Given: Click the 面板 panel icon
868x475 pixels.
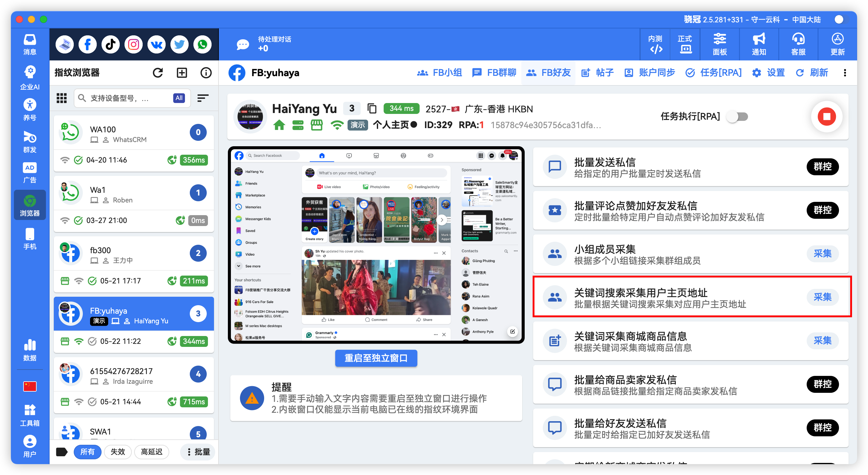Looking at the screenshot, I should pyautogui.click(x=720, y=44).
